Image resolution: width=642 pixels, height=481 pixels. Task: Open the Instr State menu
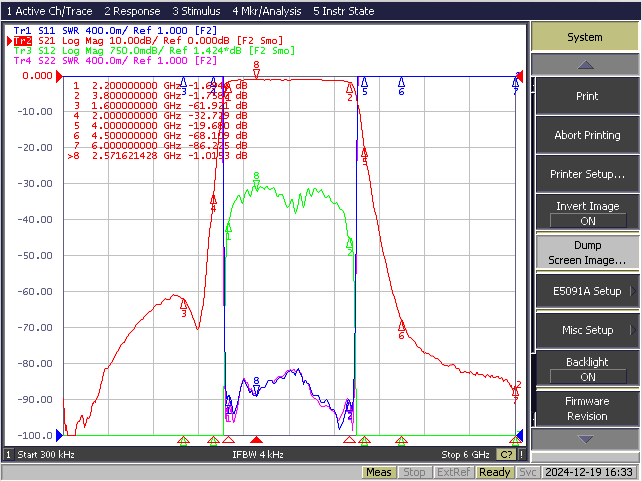click(x=344, y=11)
